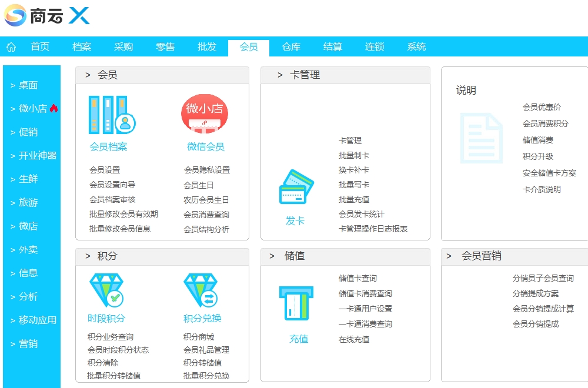Viewport: 588px width, 388px height.
Task: Expand 微店 in the sidebar
Action: 24,226
